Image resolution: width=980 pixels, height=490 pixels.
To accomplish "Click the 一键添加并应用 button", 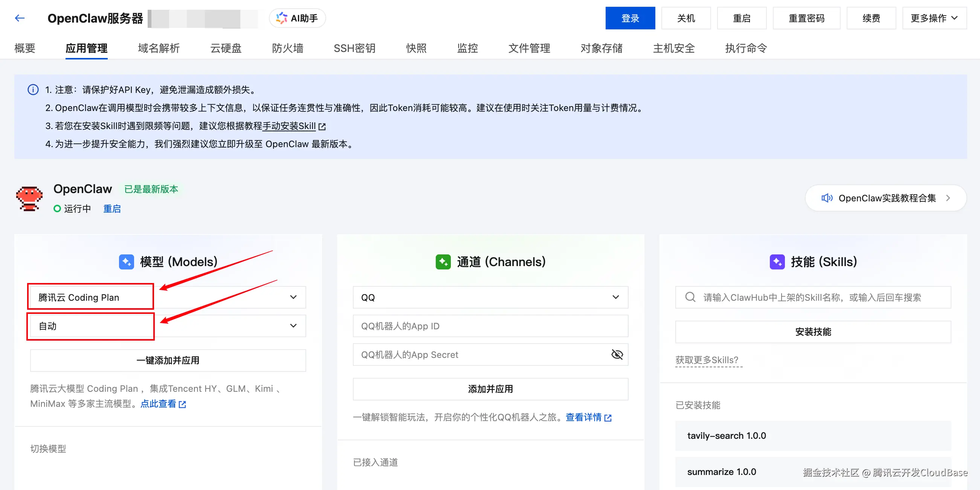I will tap(168, 360).
